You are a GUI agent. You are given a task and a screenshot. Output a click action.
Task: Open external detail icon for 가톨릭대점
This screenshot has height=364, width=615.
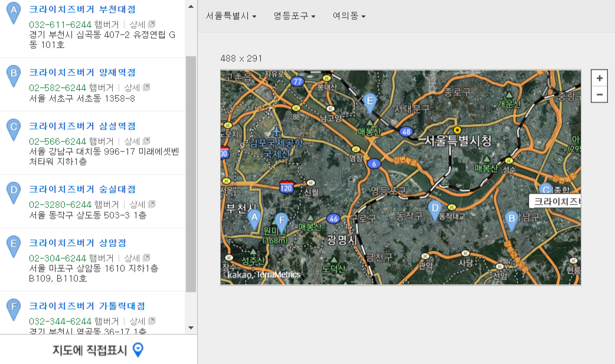point(152,321)
